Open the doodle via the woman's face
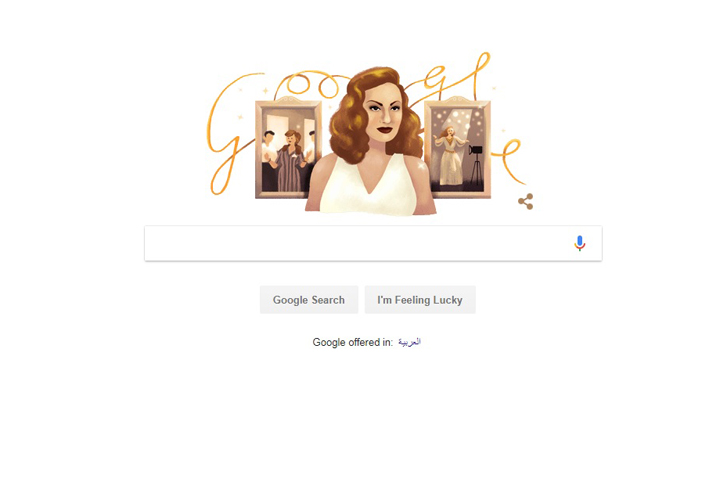 coord(383,113)
